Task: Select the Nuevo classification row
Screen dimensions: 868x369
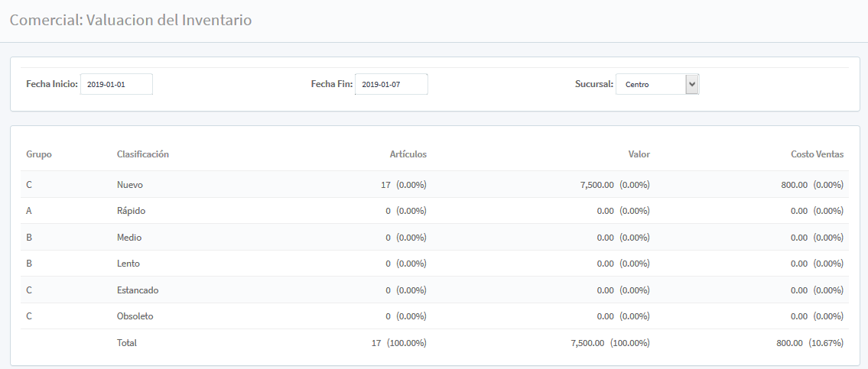Action: click(x=130, y=185)
